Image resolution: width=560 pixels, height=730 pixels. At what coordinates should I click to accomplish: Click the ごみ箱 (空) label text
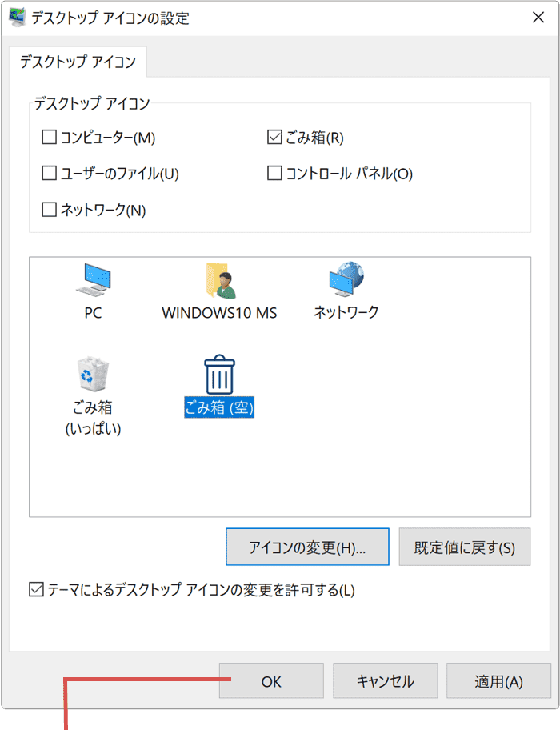(x=219, y=407)
